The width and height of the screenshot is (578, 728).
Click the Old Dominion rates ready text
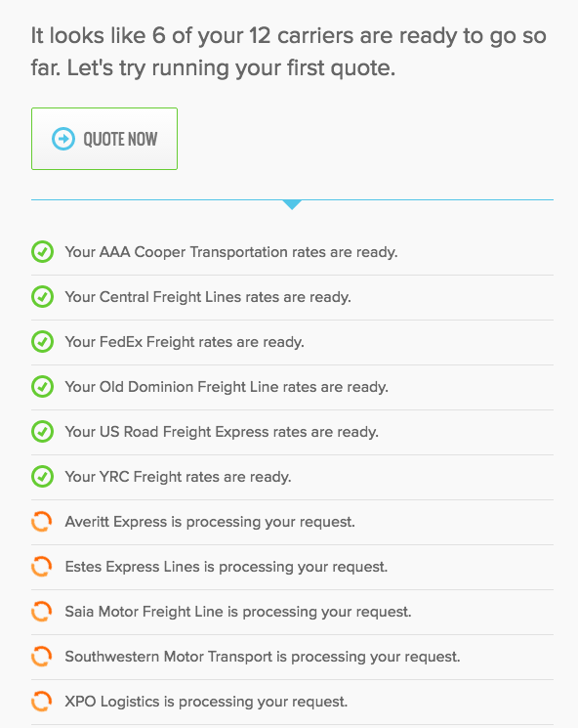227,387
